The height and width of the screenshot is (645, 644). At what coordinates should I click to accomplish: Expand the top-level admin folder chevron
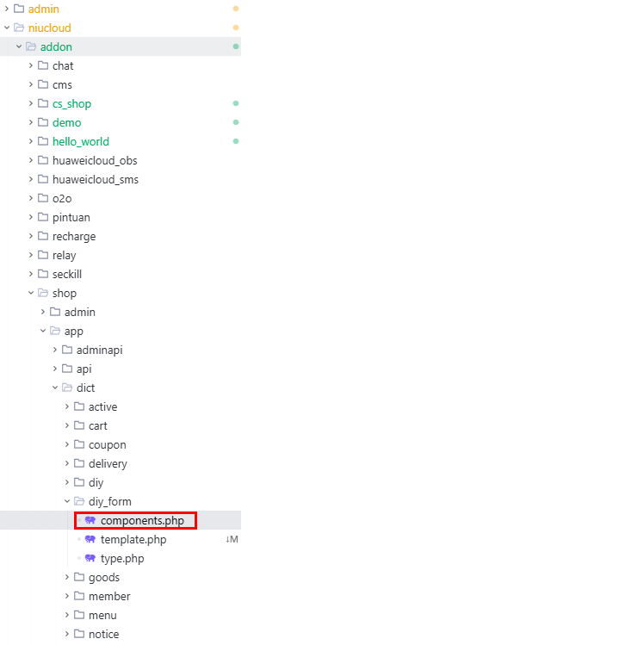(7, 9)
